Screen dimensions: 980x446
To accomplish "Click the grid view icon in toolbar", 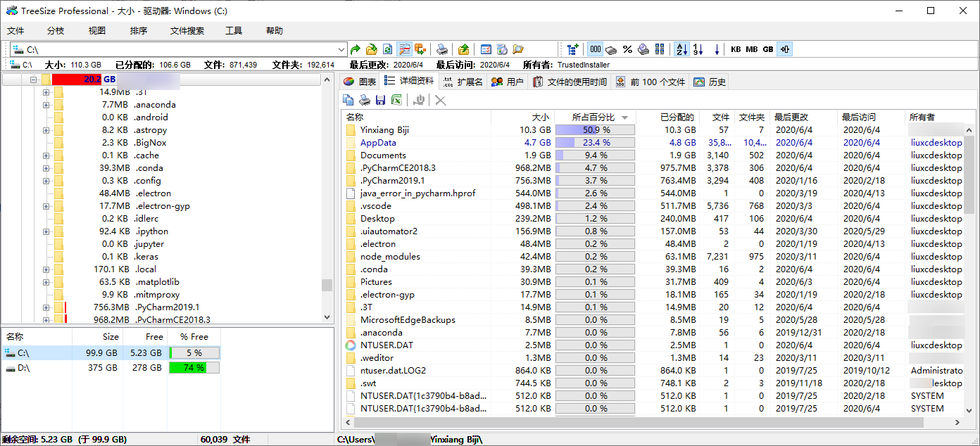I will click(660, 49).
